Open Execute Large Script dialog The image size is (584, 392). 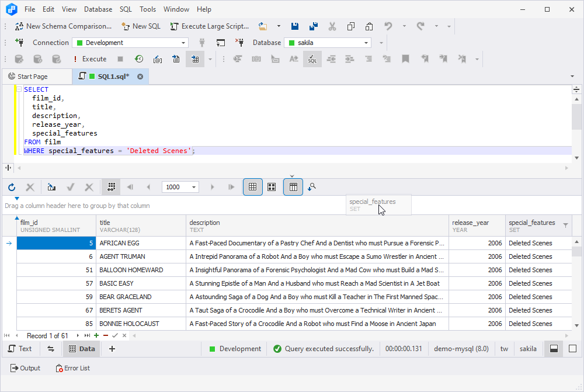tap(209, 26)
